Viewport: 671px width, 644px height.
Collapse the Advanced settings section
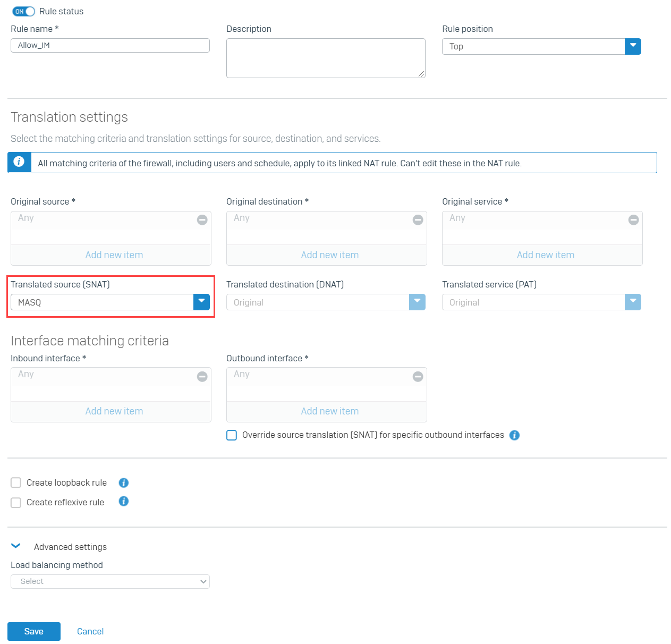click(15, 546)
